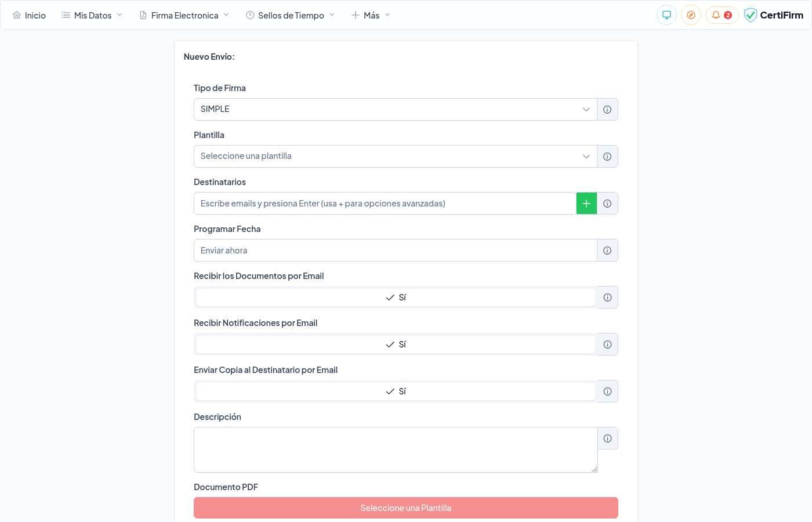Click the Programar Fecha input field
The height and width of the screenshot is (522, 812).
tap(395, 251)
